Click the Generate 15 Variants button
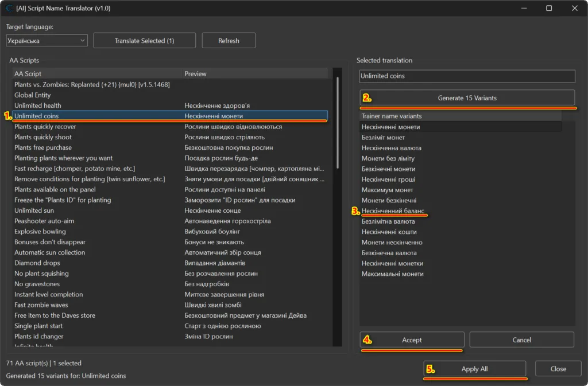This screenshot has width=588, height=386. [x=467, y=98]
